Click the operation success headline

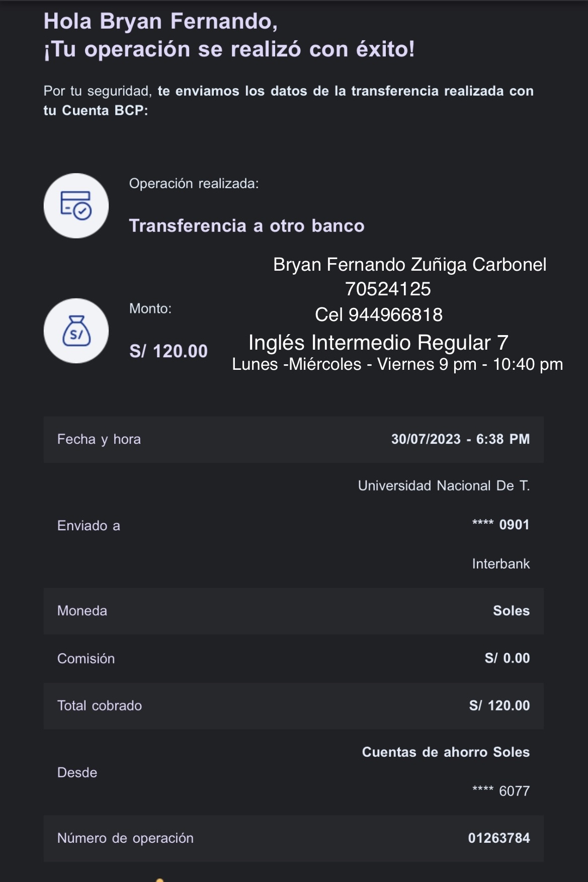pyautogui.click(x=229, y=49)
